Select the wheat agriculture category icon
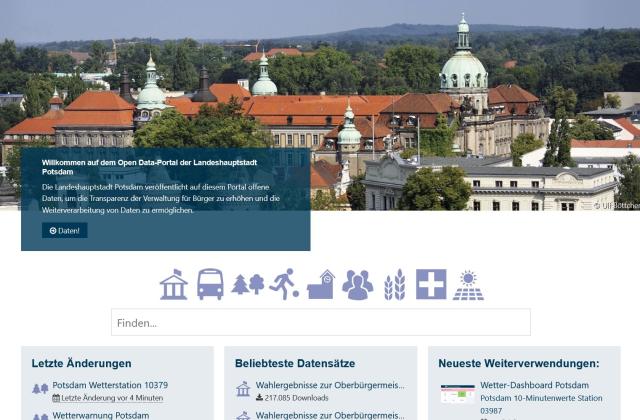640x420 pixels. [395, 284]
